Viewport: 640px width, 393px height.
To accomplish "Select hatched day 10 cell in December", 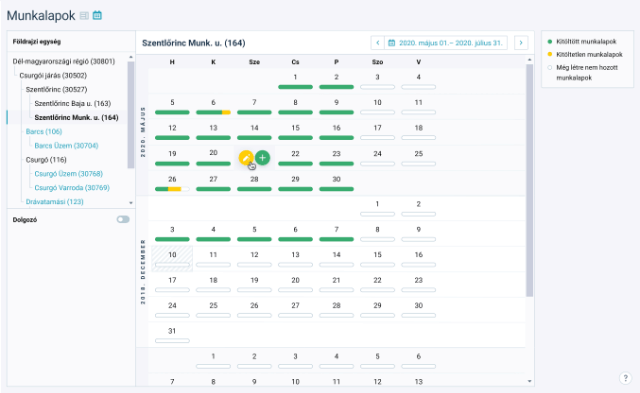I will (x=172, y=258).
